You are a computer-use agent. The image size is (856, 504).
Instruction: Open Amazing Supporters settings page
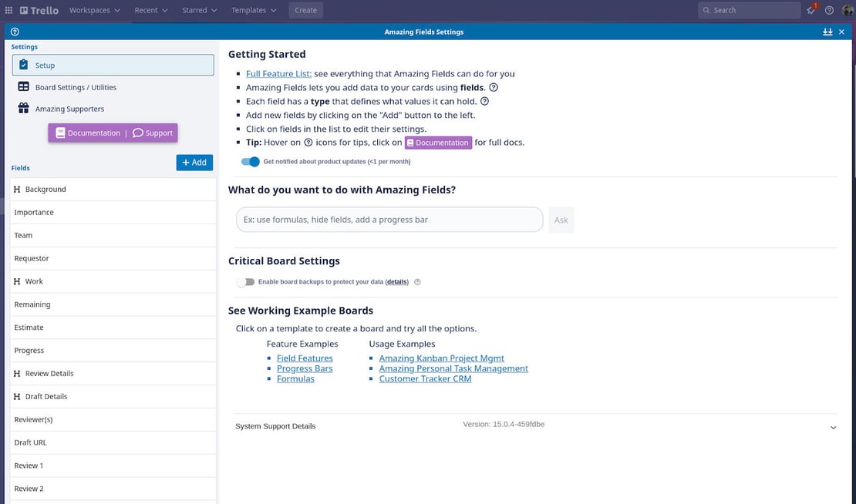[69, 109]
